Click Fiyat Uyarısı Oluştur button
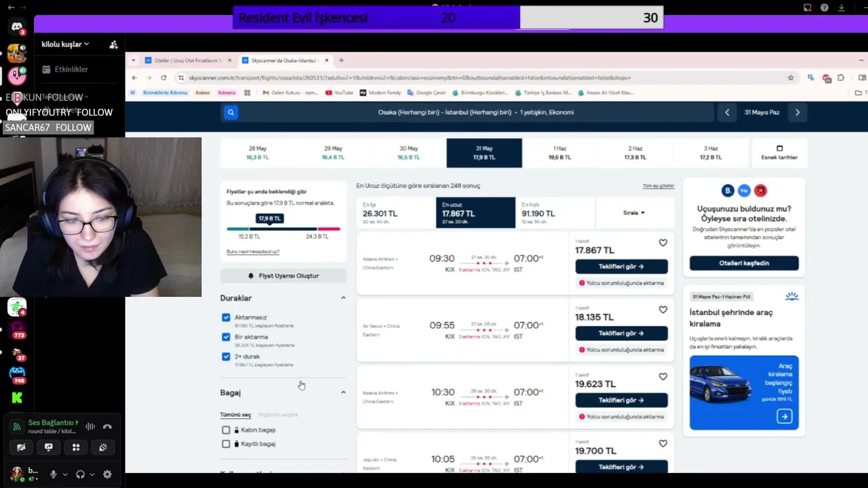The image size is (868, 488). coord(283,276)
